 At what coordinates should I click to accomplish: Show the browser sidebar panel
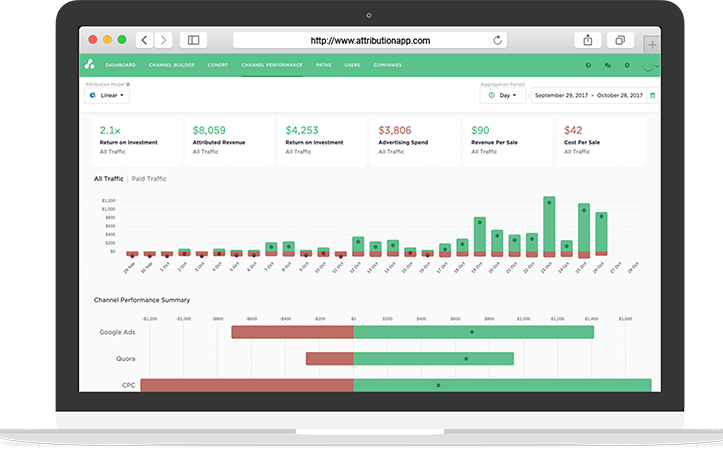point(193,40)
